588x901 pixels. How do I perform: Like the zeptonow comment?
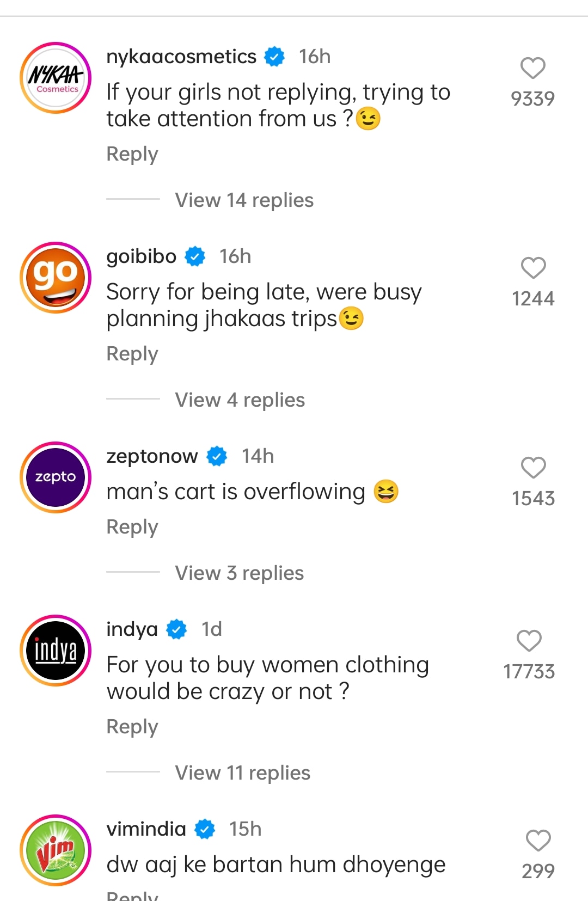[533, 468]
